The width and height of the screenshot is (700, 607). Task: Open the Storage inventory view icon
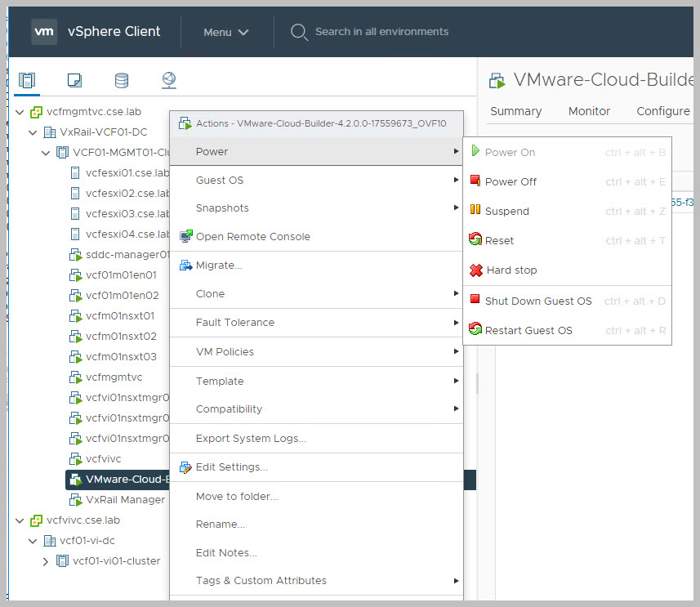tap(122, 80)
